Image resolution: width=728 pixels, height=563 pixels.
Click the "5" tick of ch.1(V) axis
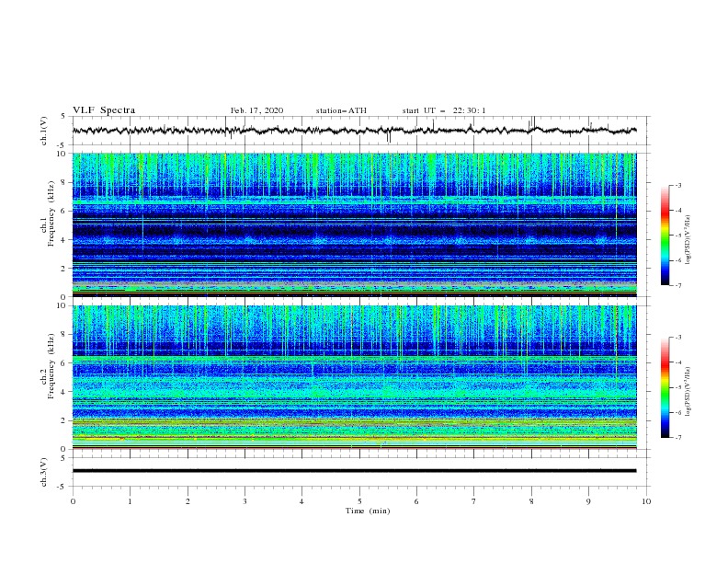tap(64, 117)
